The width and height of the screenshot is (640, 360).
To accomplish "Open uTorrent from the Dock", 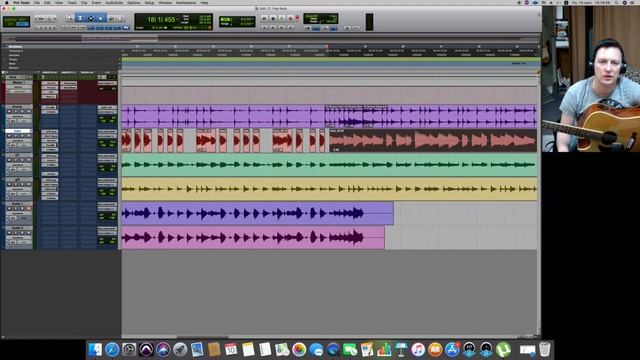I will click(x=503, y=350).
